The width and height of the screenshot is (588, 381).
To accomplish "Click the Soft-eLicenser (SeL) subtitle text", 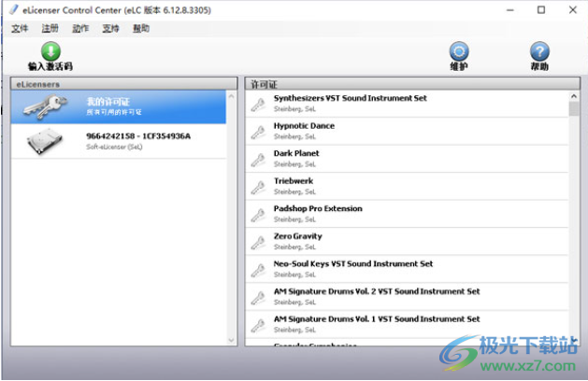I will point(114,147).
